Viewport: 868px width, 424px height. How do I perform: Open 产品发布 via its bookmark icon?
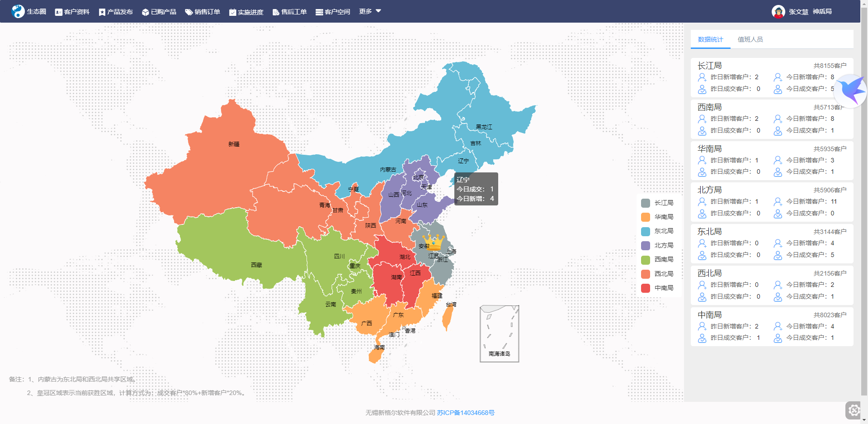click(x=102, y=12)
